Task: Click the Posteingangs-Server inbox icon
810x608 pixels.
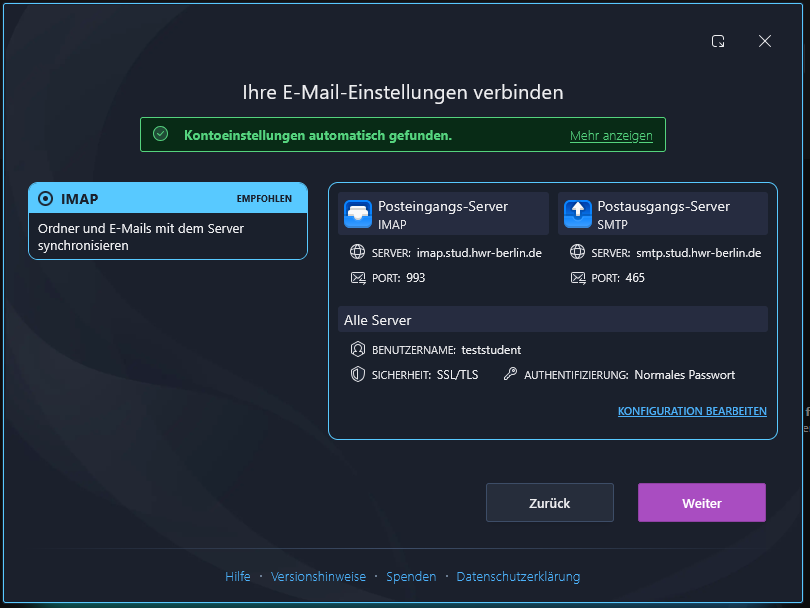Action: point(357,214)
